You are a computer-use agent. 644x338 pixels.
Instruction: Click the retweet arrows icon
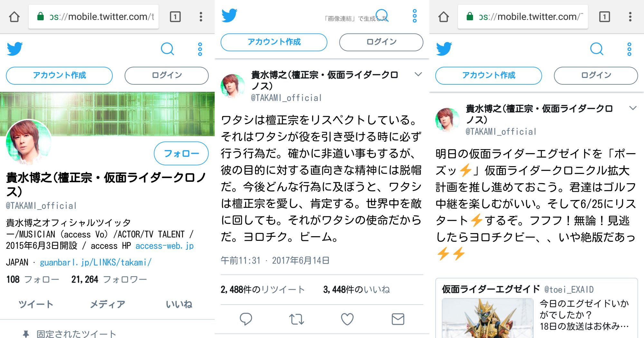tap(296, 319)
